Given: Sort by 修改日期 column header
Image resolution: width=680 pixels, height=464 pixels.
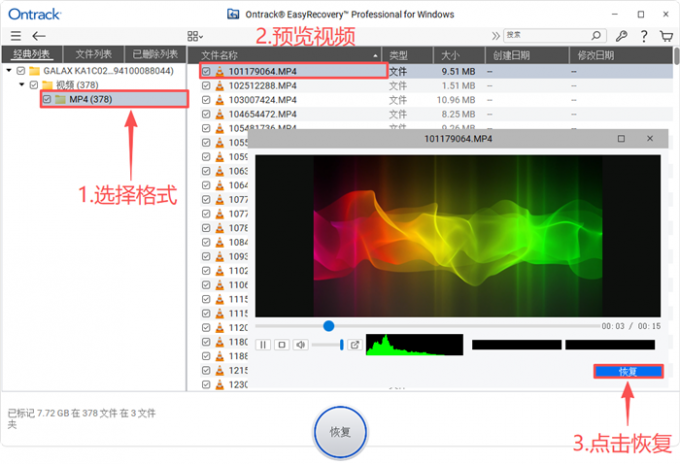Looking at the screenshot, I should (x=620, y=55).
